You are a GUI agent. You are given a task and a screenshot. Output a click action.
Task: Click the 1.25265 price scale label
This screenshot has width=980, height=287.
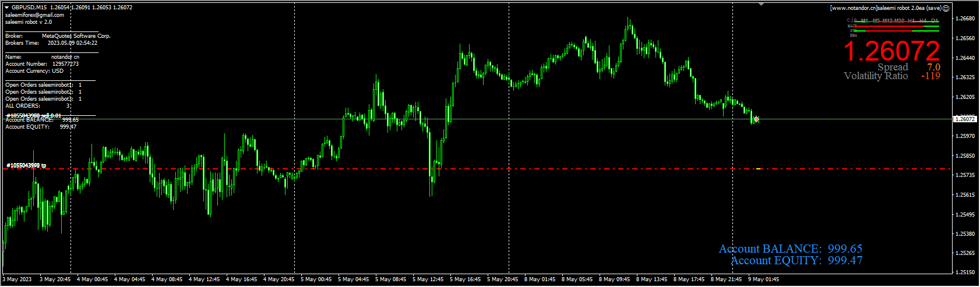(965, 254)
